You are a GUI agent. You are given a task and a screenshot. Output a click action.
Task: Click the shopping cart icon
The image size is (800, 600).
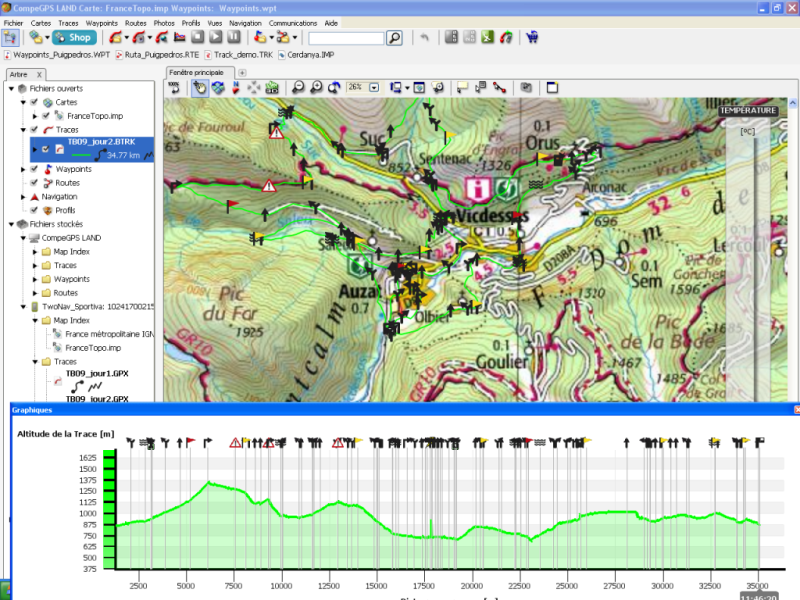(532, 37)
